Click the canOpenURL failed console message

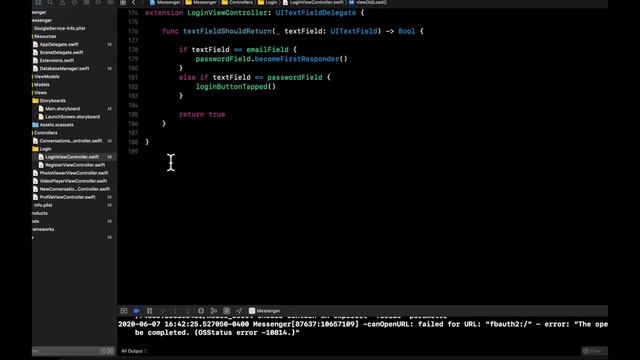pos(363,324)
